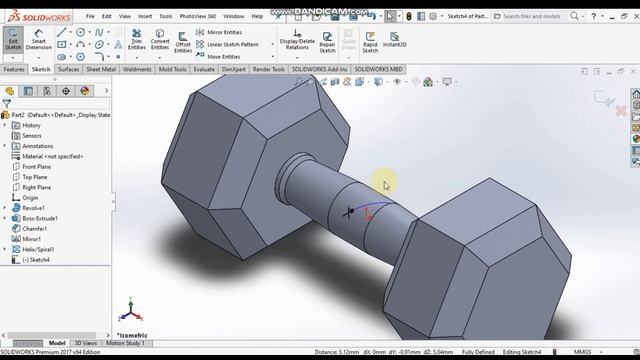The height and width of the screenshot is (360, 640).
Task: Toggle Instant2D mode
Action: coord(394,40)
